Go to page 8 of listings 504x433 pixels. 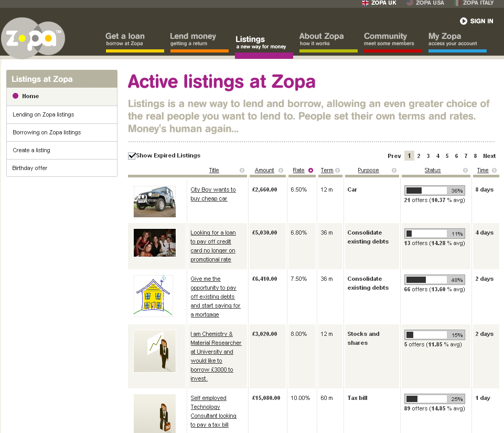coord(475,156)
